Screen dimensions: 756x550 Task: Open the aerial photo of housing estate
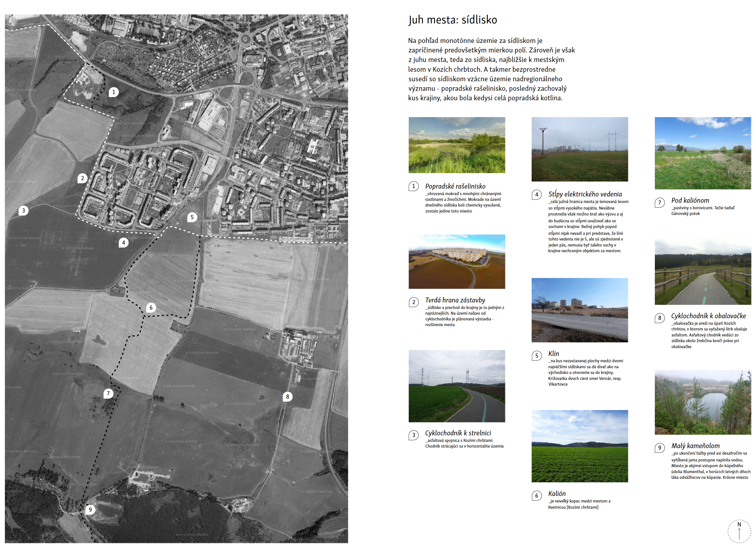457,261
